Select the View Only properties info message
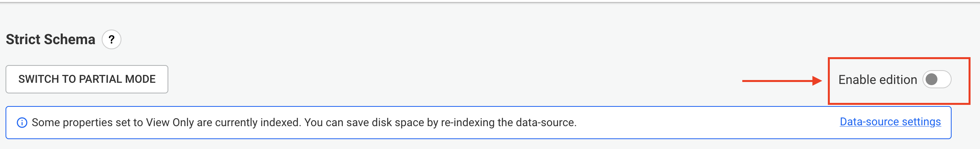Image resolution: width=980 pixels, height=149 pixels. pos(304,123)
